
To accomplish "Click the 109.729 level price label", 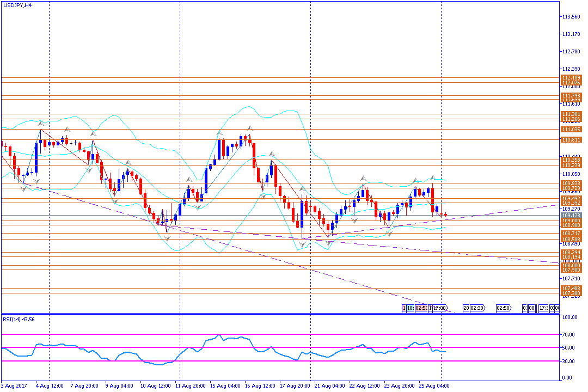I will coord(571,188).
